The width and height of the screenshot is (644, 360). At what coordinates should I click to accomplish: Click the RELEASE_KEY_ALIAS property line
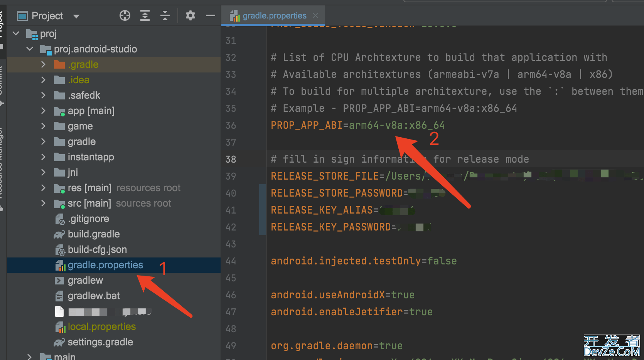(343, 210)
